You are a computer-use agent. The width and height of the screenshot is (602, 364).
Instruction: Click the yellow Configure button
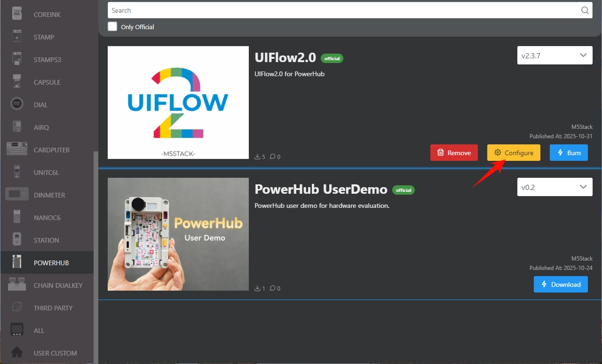[514, 153]
